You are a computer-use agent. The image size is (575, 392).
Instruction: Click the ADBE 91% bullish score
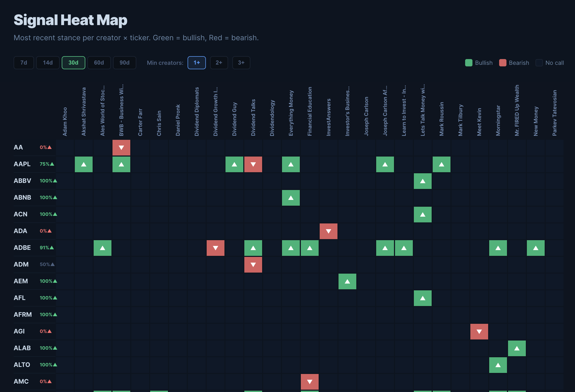click(47, 248)
